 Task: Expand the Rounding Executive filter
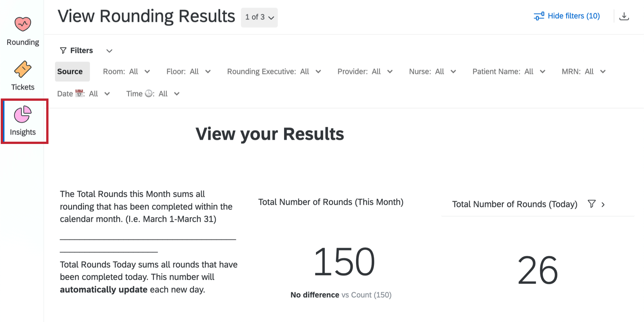[274, 72]
